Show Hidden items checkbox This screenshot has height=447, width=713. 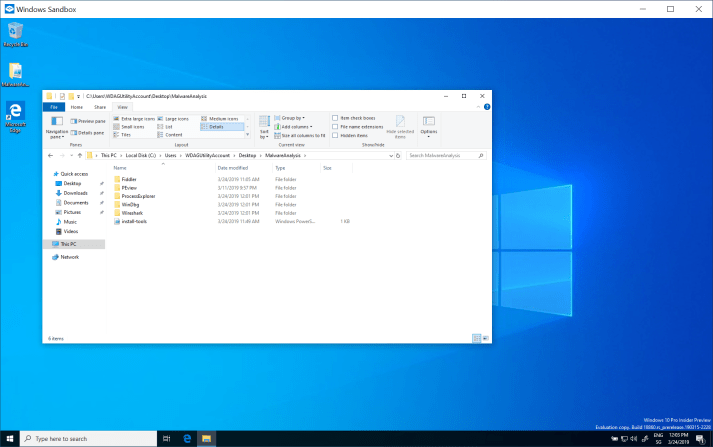pos(335,135)
